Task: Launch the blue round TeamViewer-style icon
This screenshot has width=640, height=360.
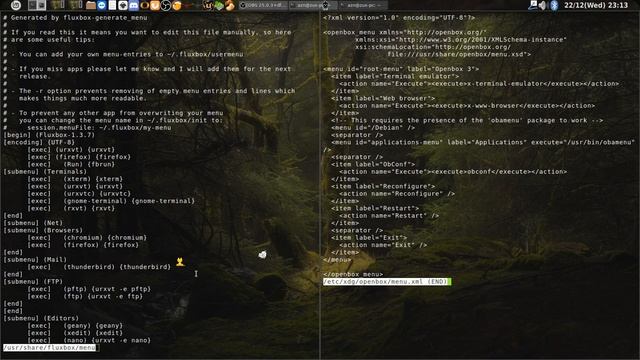Action: (x=102, y=5)
